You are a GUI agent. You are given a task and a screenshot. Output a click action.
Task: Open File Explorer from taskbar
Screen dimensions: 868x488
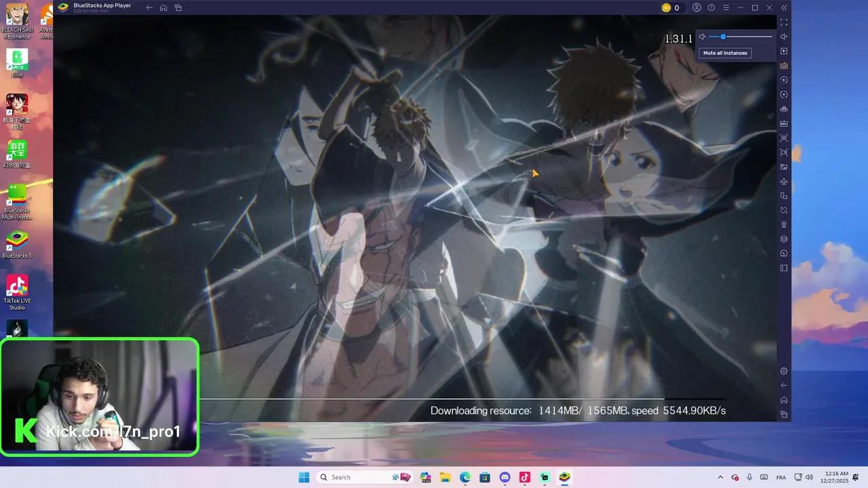pyautogui.click(x=446, y=477)
